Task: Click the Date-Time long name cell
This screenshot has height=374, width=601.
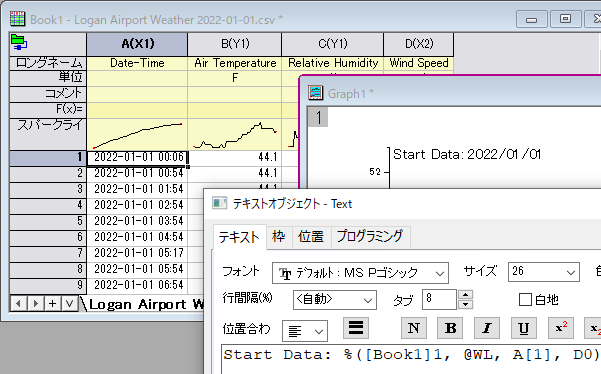Action: pyautogui.click(x=137, y=63)
